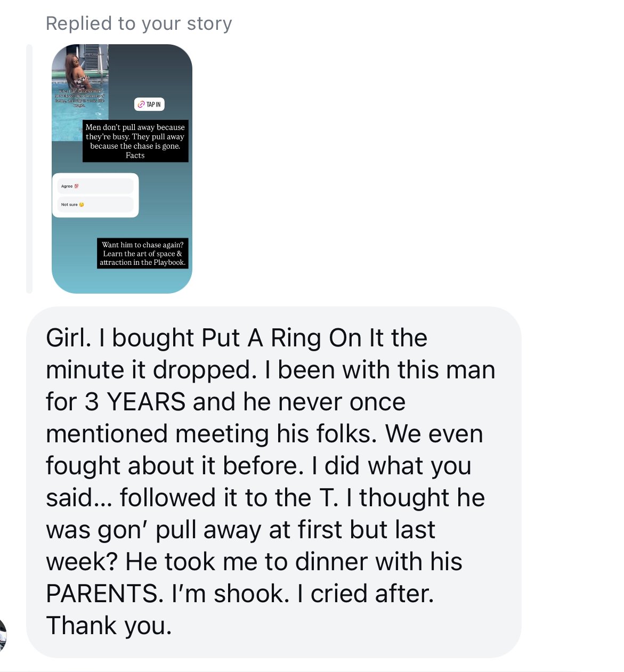Select the Not sure poll option

tap(95, 205)
